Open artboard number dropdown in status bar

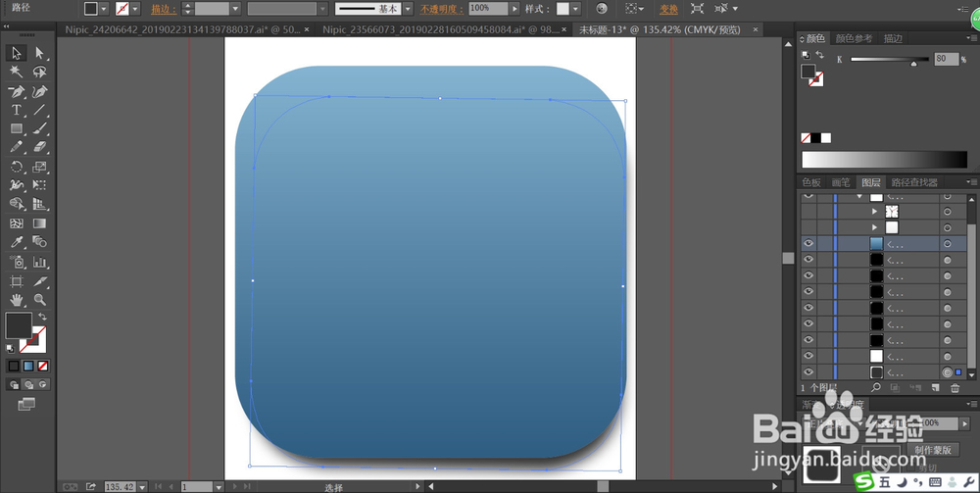(x=219, y=487)
